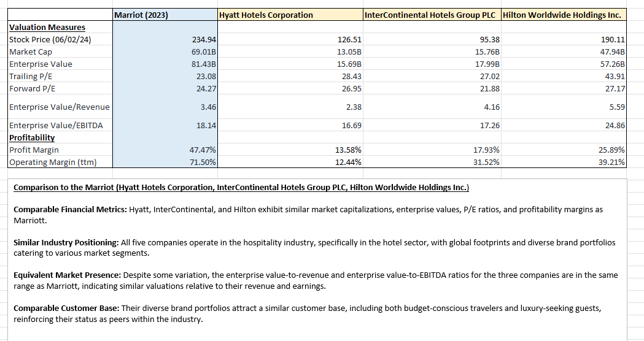Image resolution: width=644 pixels, height=341 pixels.
Task: Select Marriot EV/Revenue value 3.46
Action: (165, 107)
